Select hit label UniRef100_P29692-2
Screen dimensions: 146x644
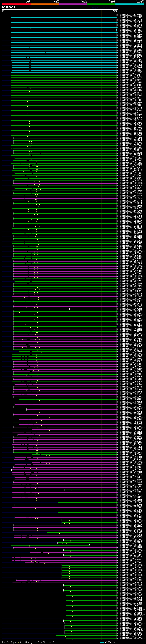tap(132, 615)
